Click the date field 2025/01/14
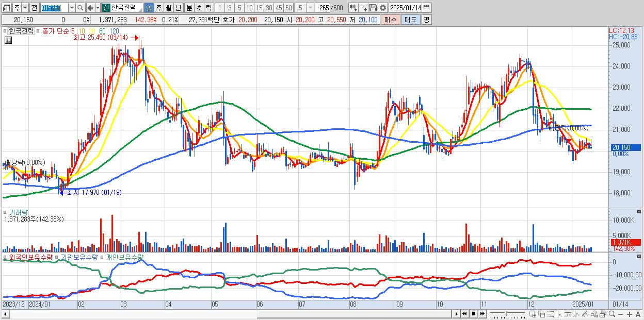This screenshot has height=320, width=644. (406, 8)
